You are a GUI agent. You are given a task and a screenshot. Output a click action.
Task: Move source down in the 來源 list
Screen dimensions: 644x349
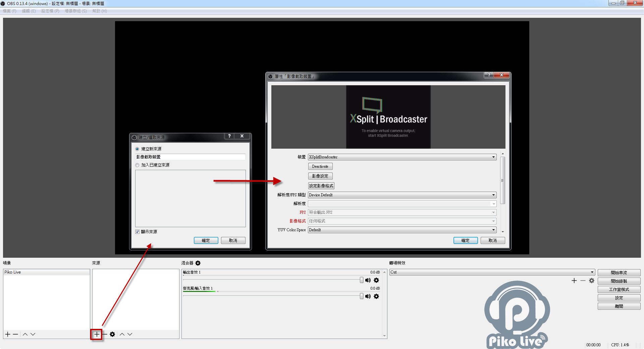pyautogui.click(x=130, y=334)
